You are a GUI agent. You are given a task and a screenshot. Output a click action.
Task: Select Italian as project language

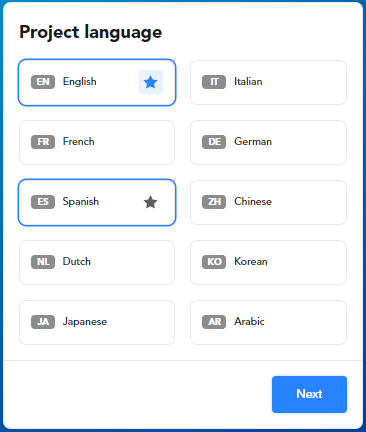[268, 82]
